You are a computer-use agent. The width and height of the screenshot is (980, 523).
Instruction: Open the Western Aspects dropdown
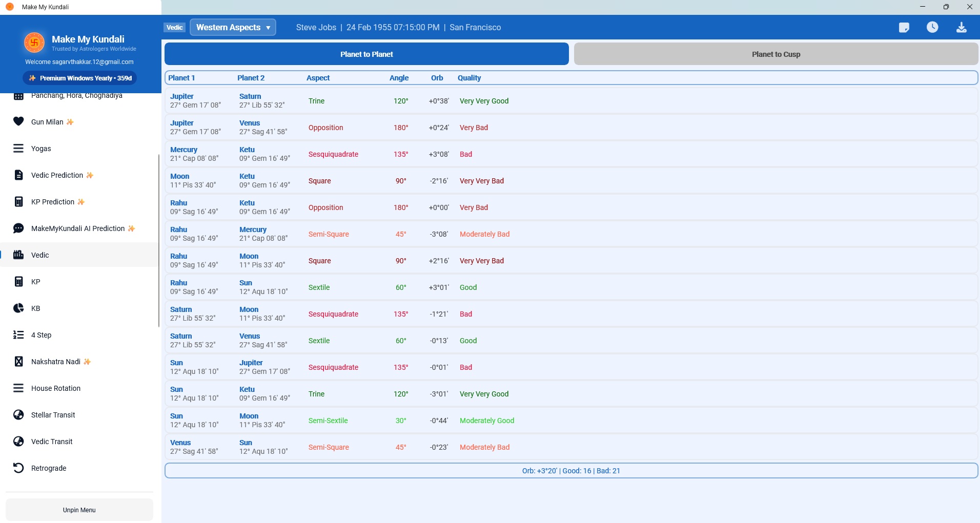click(x=233, y=27)
